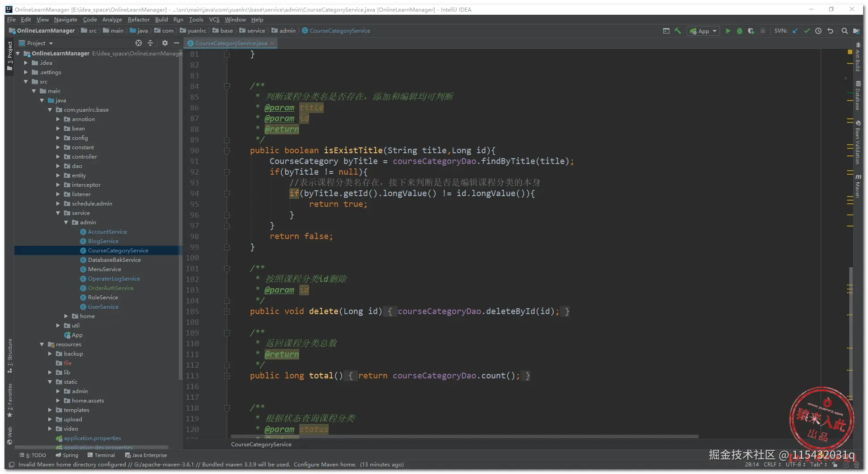Open the Java Enterprise tool window

click(146, 455)
